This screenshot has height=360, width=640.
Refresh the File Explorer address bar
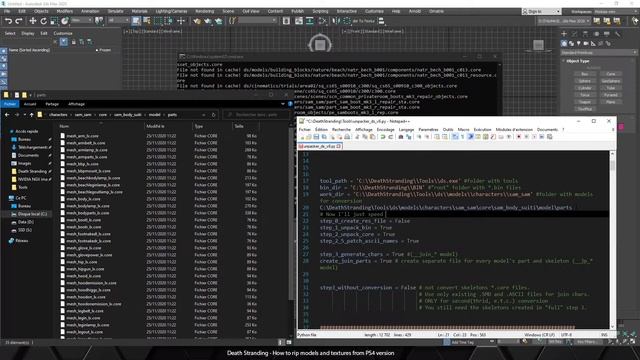pyautogui.click(x=213, y=115)
